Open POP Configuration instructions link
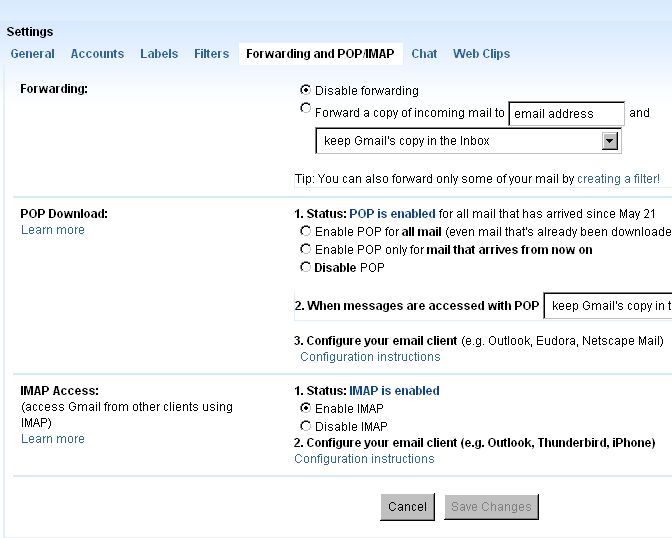672x538 pixels. tap(370, 357)
